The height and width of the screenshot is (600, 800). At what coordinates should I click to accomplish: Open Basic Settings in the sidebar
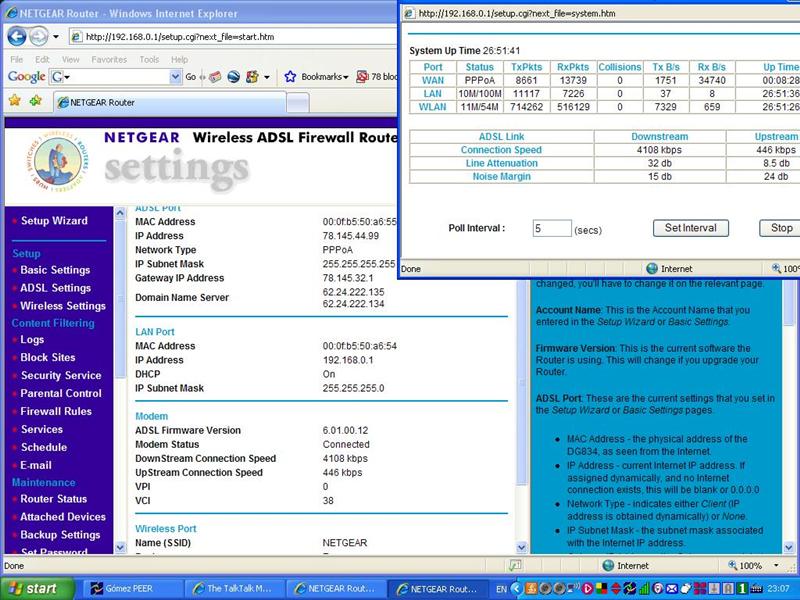click(55, 270)
